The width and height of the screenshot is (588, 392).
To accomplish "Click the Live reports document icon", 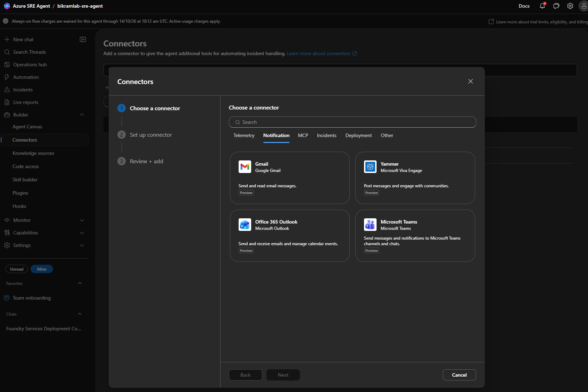I will pos(7,102).
